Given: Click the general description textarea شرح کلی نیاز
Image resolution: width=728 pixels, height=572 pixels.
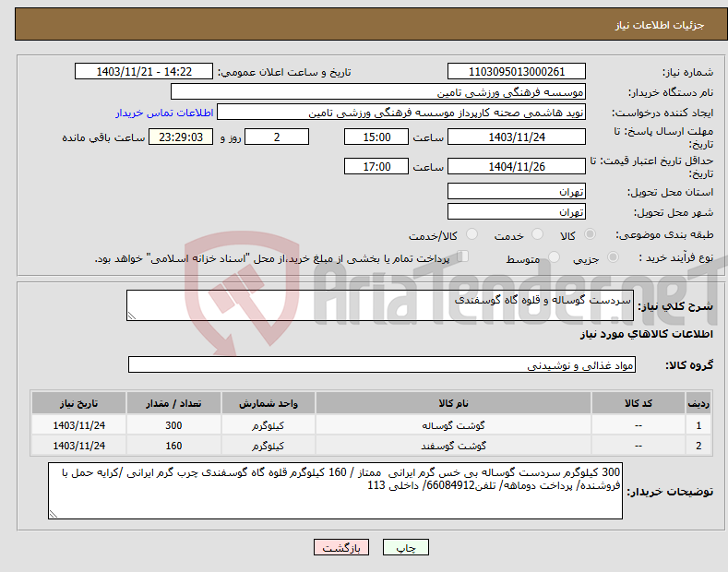Looking at the screenshot, I should coord(380,305).
